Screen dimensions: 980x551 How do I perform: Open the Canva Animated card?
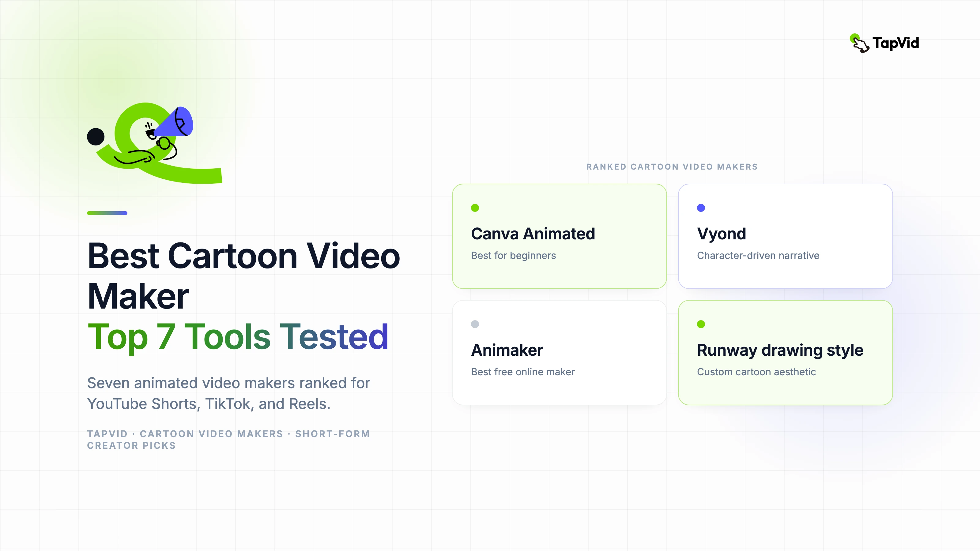coord(559,236)
